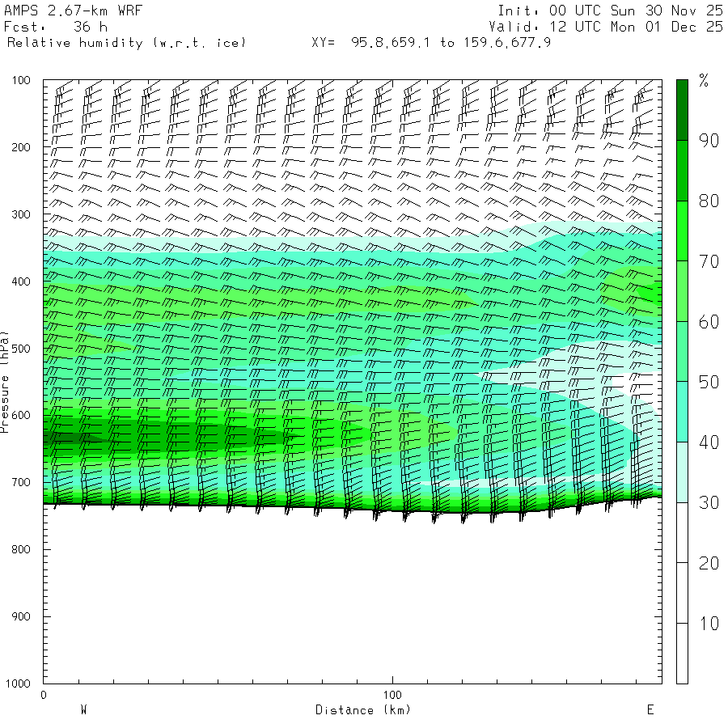Click the '%' unit label above colorbar
This screenshot has width=728, height=728.
point(704,80)
